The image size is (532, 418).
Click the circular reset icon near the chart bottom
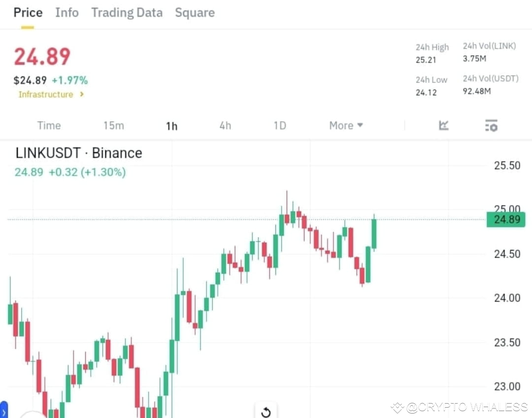(266, 412)
